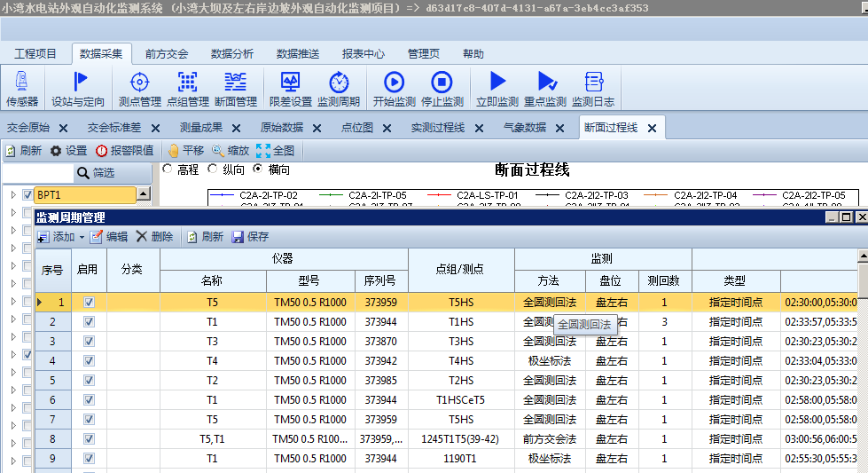
Task: Switch to the 数据推送 ribbon tab
Action: point(298,54)
